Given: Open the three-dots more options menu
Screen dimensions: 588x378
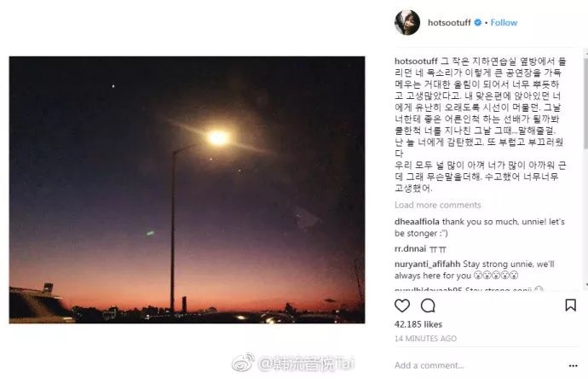Looking at the screenshot, I should tap(573, 365).
